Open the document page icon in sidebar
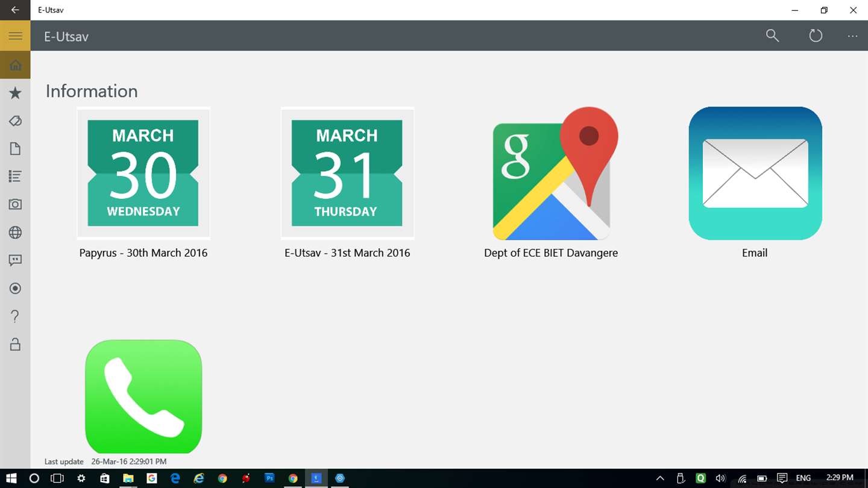 point(15,149)
